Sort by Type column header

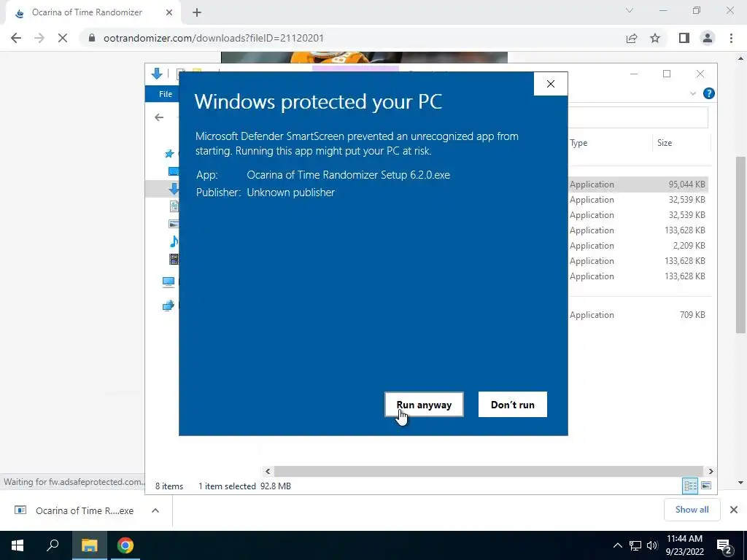click(578, 143)
